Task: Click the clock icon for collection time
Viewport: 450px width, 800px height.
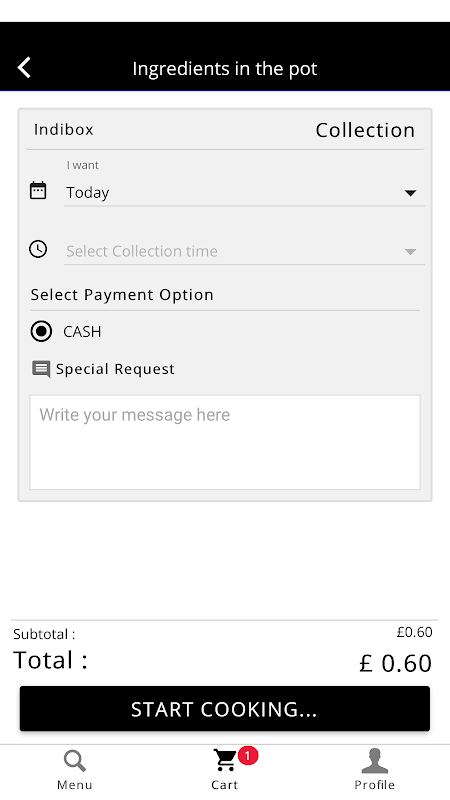Action: click(x=38, y=249)
